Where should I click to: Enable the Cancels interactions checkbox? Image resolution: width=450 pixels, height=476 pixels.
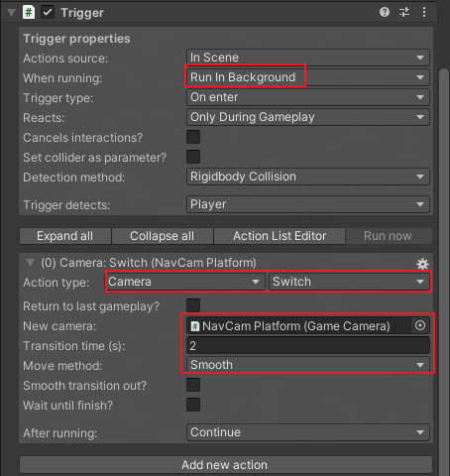click(193, 137)
